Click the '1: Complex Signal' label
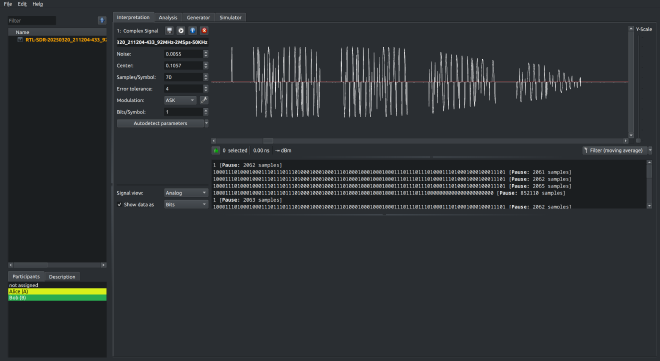 pyautogui.click(x=138, y=31)
